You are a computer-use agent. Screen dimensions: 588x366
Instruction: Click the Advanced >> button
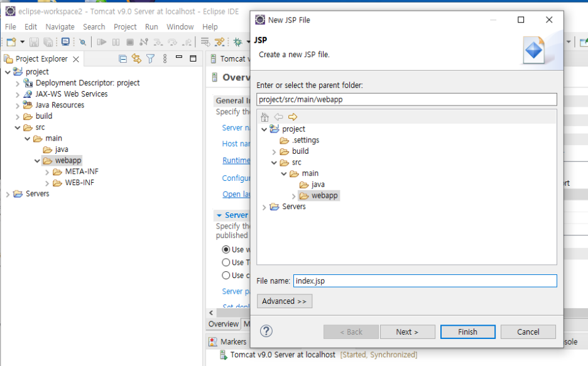click(x=284, y=301)
